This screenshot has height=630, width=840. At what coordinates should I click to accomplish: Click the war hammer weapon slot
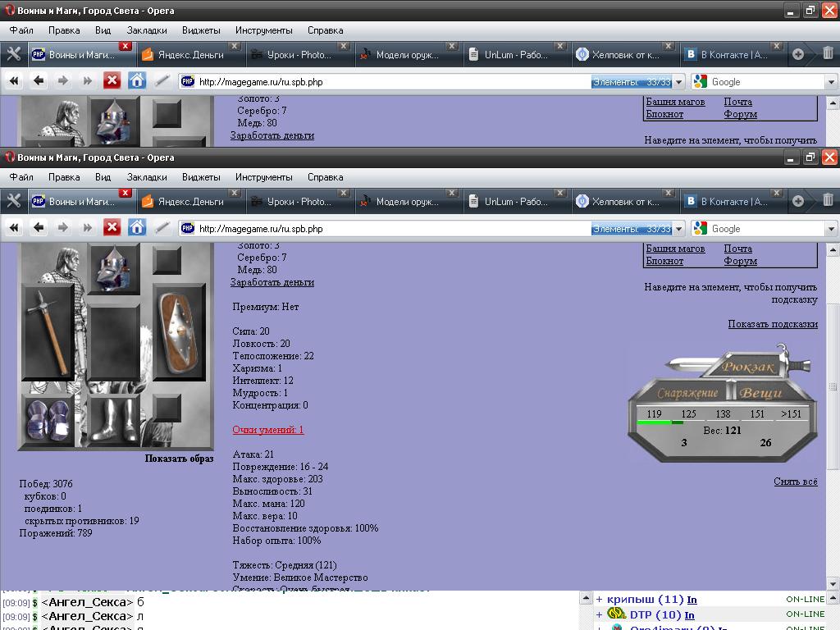(48, 330)
